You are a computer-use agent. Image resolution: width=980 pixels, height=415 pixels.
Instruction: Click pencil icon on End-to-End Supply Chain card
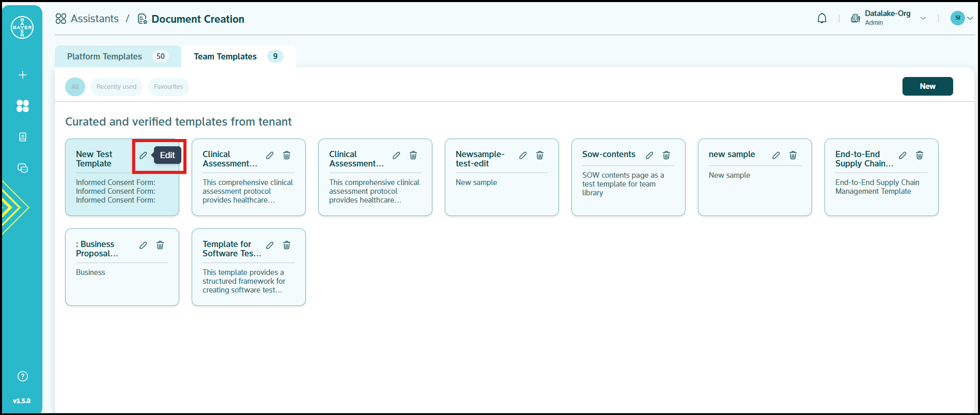(903, 155)
